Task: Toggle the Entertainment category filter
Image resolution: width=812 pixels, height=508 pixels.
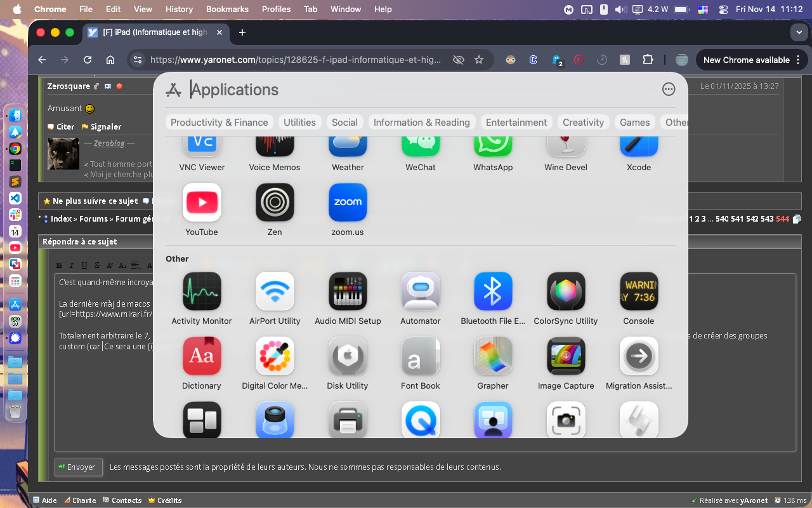Action: click(x=516, y=123)
